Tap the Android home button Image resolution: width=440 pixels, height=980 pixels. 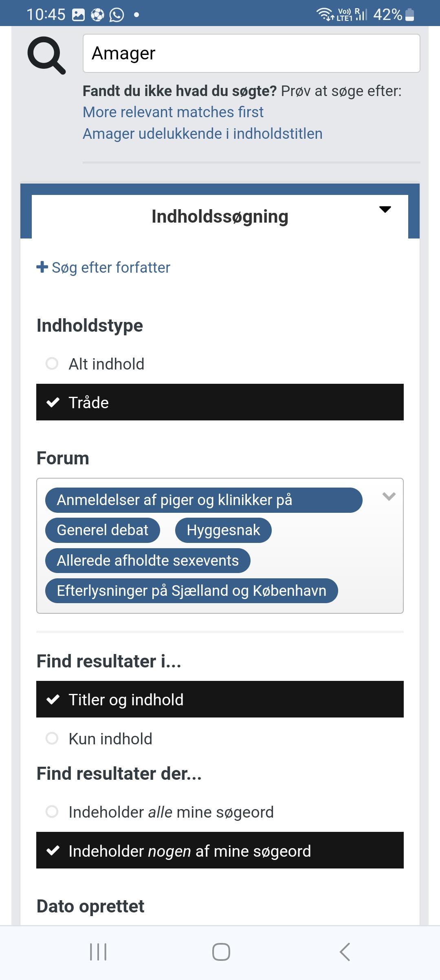tap(221, 952)
